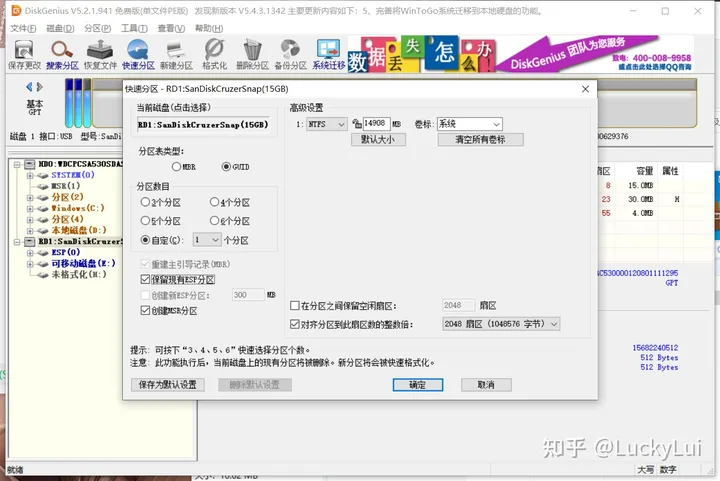Open the NTFS file system dropdown
The height and width of the screenshot is (481, 720).
pyautogui.click(x=327, y=124)
